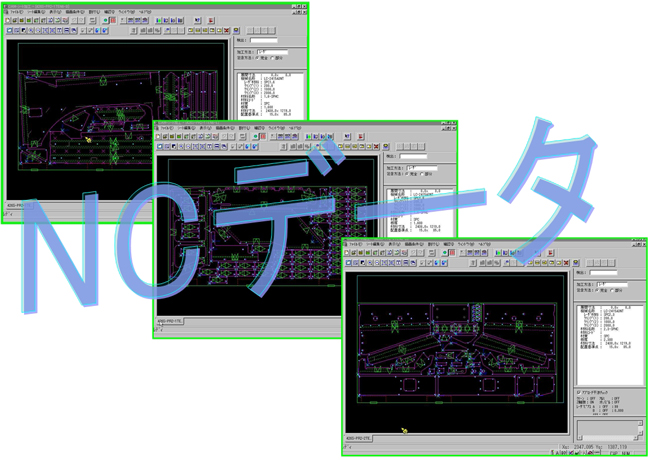
Task: Click the red square icon in front window
Action: click(452, 253)
